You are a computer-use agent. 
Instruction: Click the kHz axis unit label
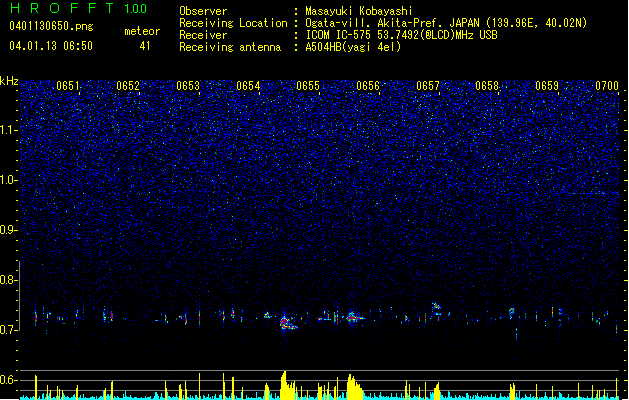[x=9, y=81]
